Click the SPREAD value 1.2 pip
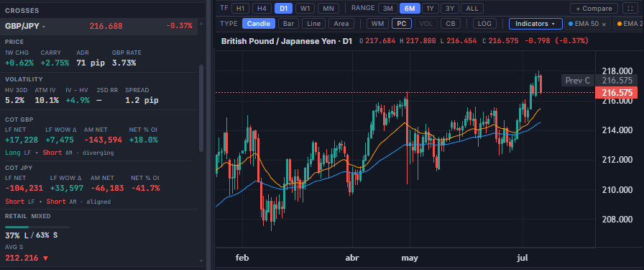644x270 pixels. (x=142, y=100)
